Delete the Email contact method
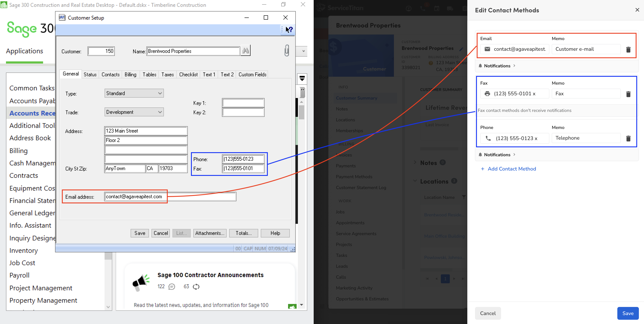 [628, 49]
